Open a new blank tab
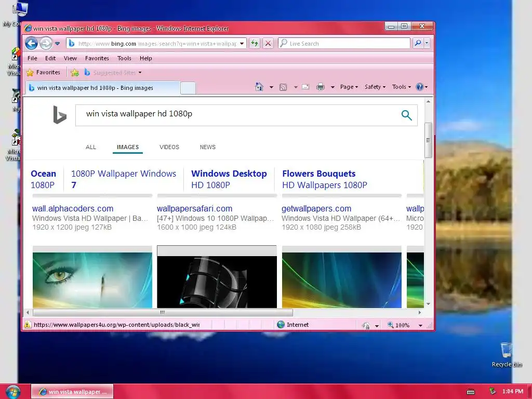Viewport: 532px width, 399px height. coord(188,88)
